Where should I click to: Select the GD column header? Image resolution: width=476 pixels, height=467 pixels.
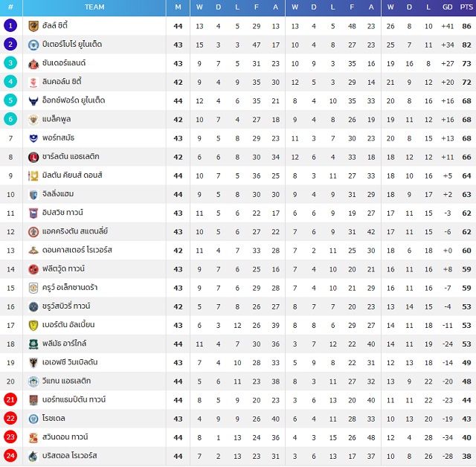click(x=448, y=7)
